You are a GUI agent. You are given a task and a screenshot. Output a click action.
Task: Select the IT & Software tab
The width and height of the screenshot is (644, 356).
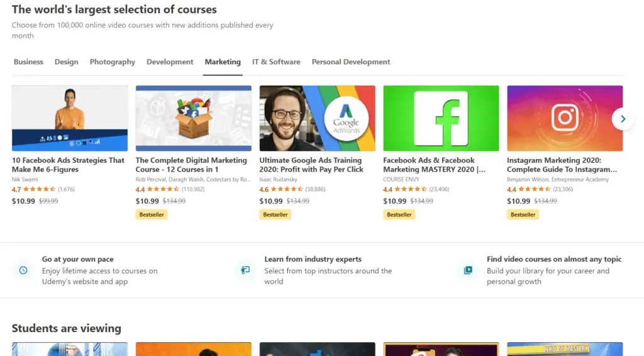[x=276, y=62]
